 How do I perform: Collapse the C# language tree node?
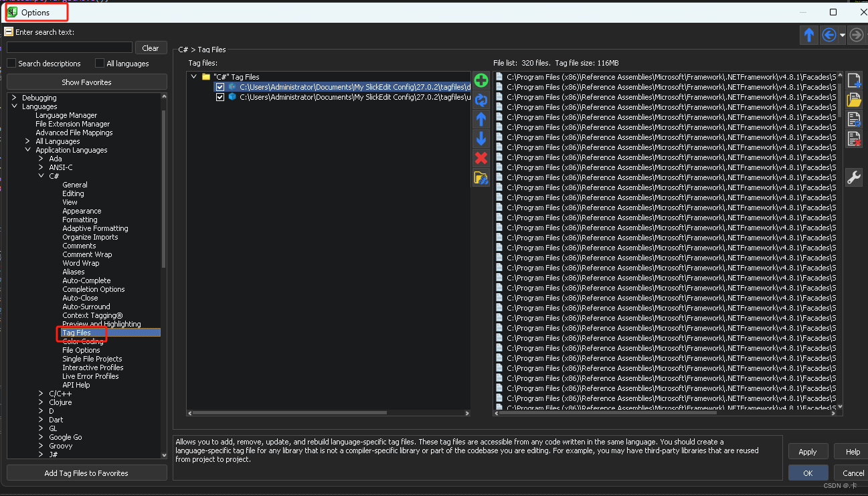pyautogui.click(x=41, y=176)
